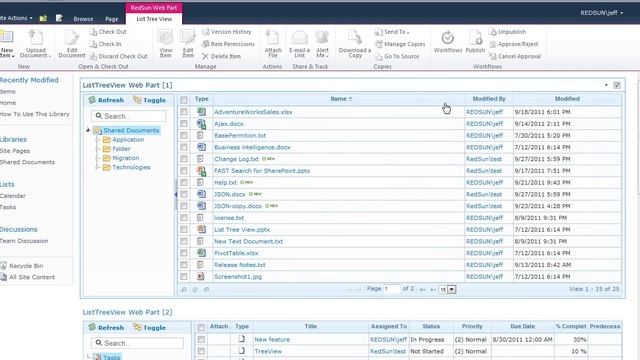This screenshot has height=360, width=640.
Task: Go to next page in grid pager
Action: [422, 289]
